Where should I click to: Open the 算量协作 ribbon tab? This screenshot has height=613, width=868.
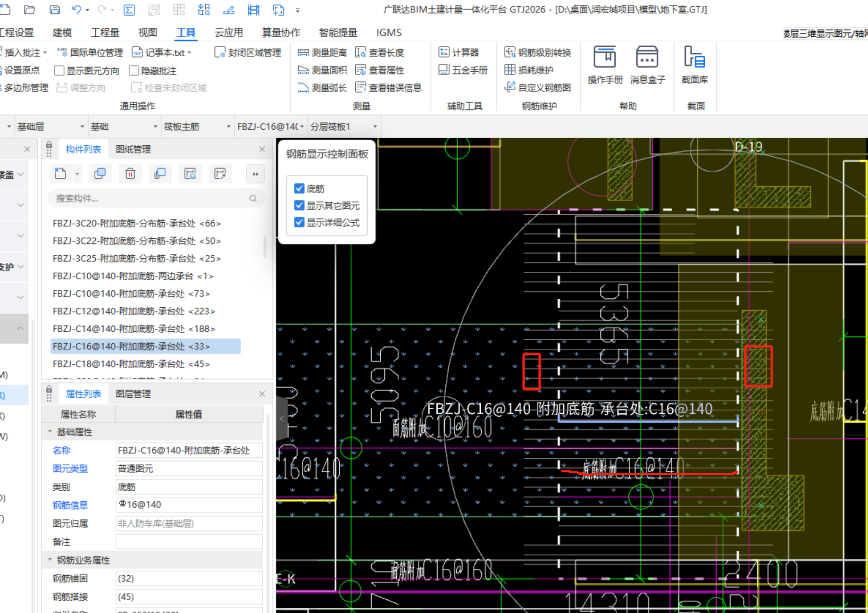281,33
